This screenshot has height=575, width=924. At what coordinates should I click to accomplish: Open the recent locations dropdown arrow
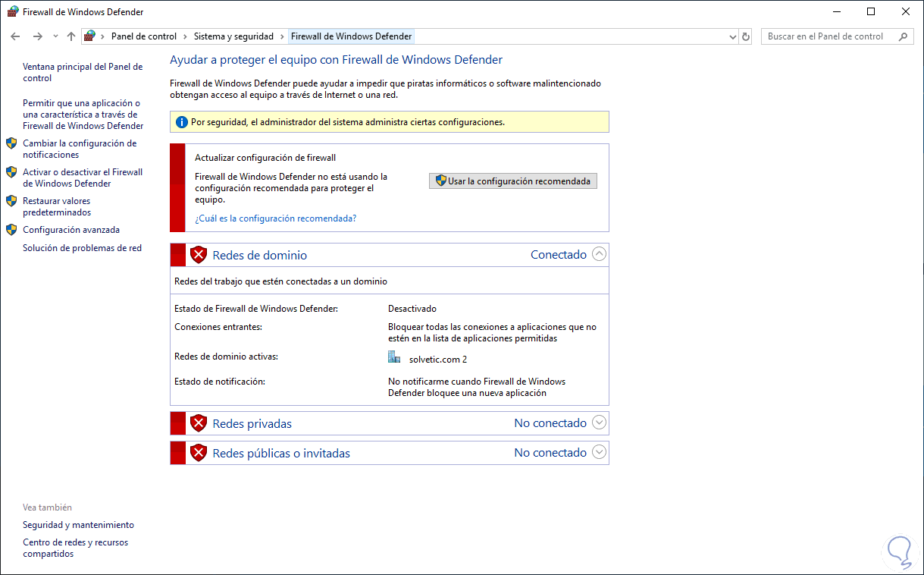55,36
